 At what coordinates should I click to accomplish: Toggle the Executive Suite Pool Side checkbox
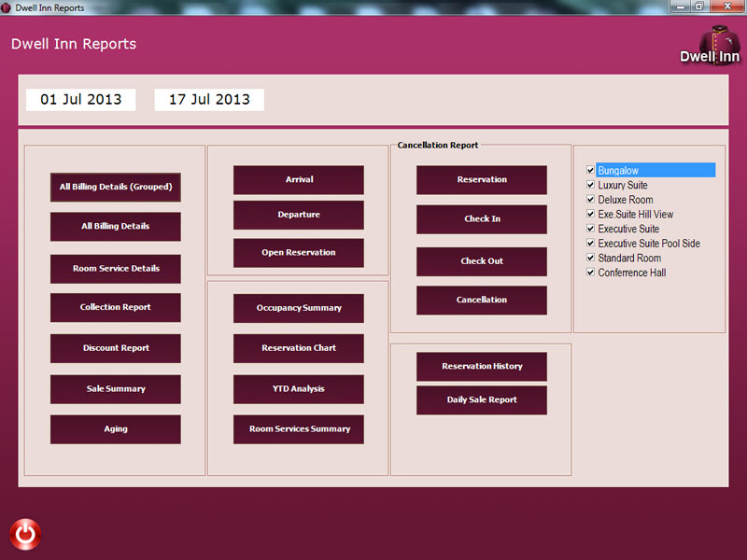[590, 244]
